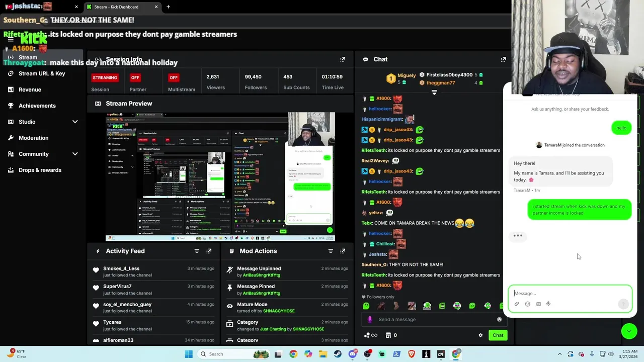The image size is (644, 362).
Task: Pop out the Chat panel
Action: 503,59
